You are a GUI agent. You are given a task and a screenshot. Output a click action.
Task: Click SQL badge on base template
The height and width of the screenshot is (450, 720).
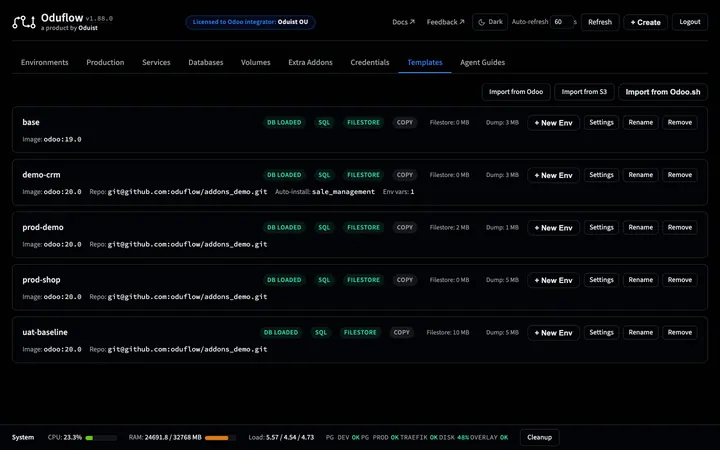point(324,123)
